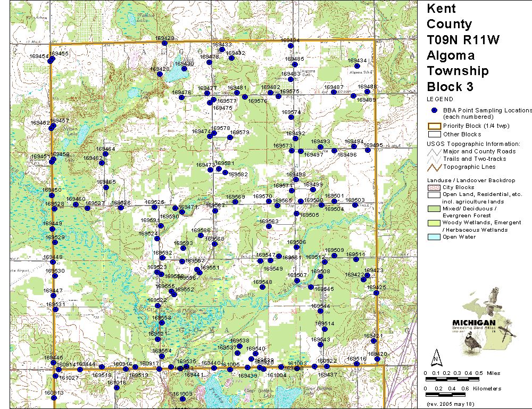Click the Major and County Roads symbol
Screen dimensions: 532x409
434,151
